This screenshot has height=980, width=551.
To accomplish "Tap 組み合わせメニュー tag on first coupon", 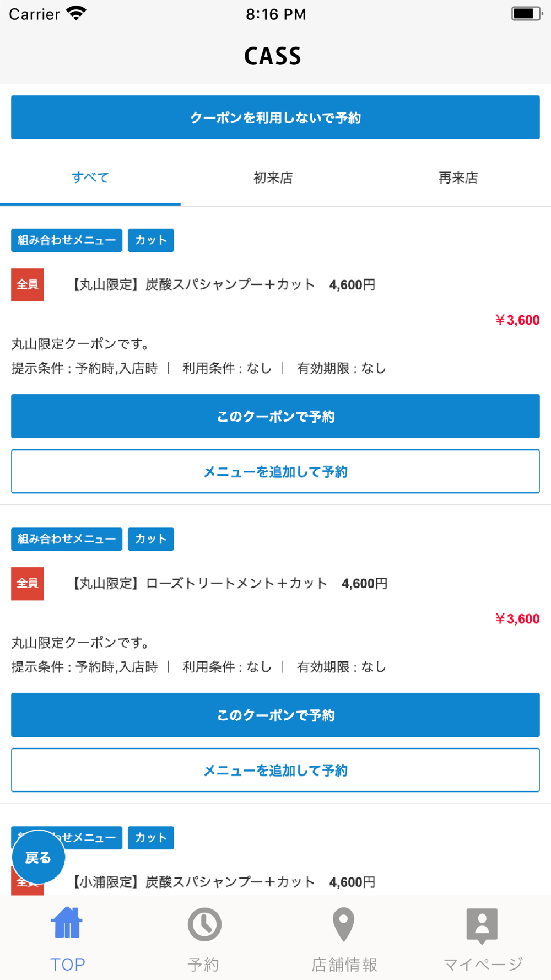I will tap(67, 240).
